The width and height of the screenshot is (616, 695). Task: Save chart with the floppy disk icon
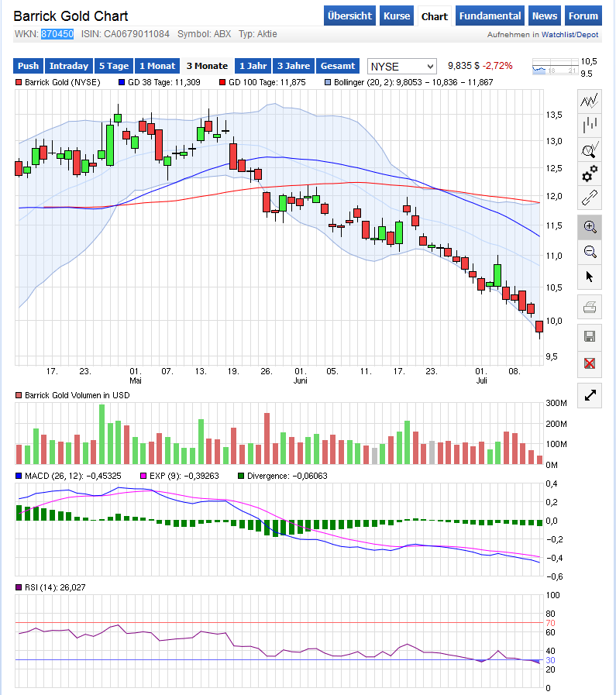coord(590,336)
